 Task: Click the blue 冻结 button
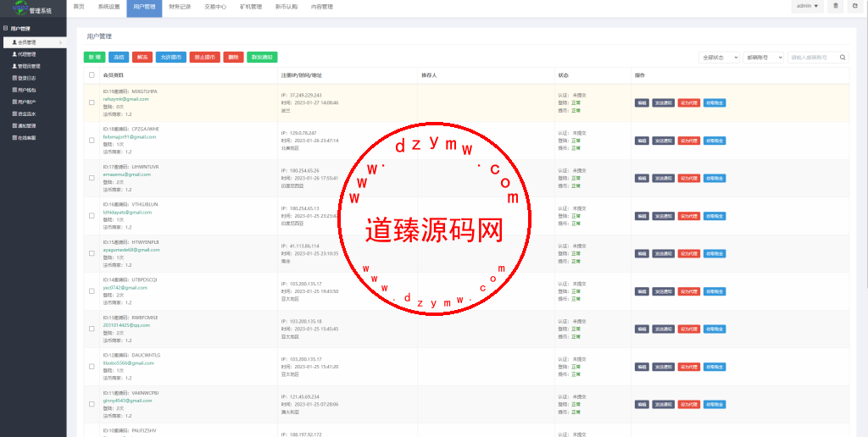[119, 57]
